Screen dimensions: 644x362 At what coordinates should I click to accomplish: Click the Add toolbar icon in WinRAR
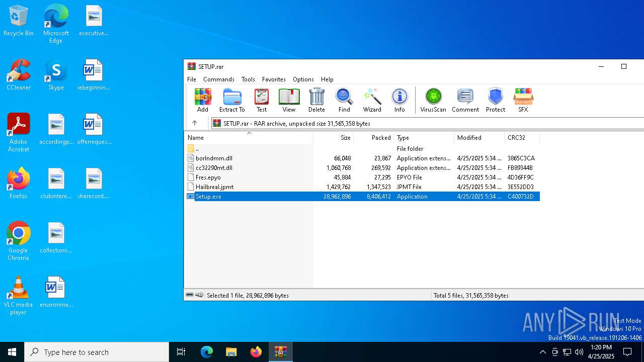pos(203,100)
